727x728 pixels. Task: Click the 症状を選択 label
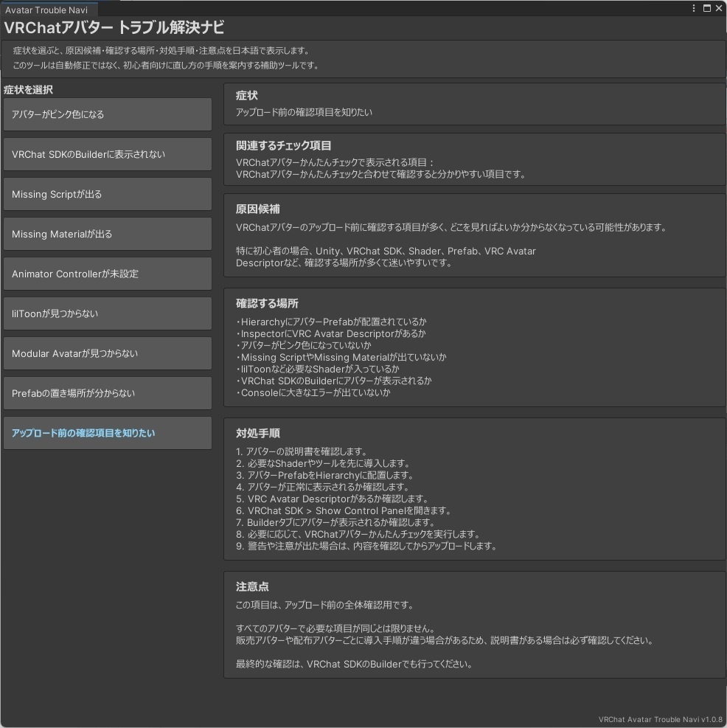[x=28, y=89]
